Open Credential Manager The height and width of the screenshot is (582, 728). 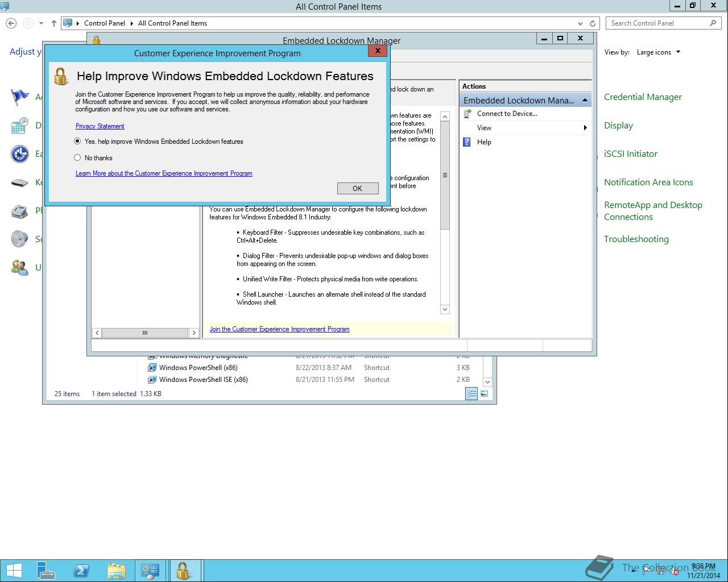tap(643, 97)
